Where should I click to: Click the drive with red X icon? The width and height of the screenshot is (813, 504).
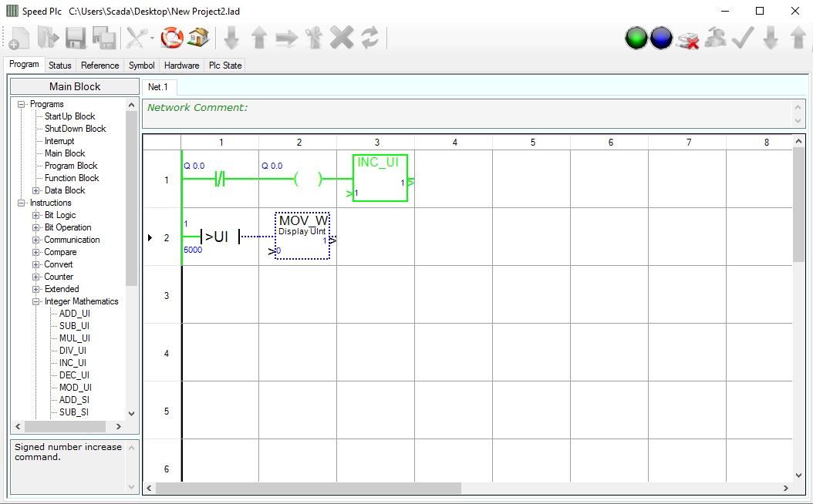687,39
